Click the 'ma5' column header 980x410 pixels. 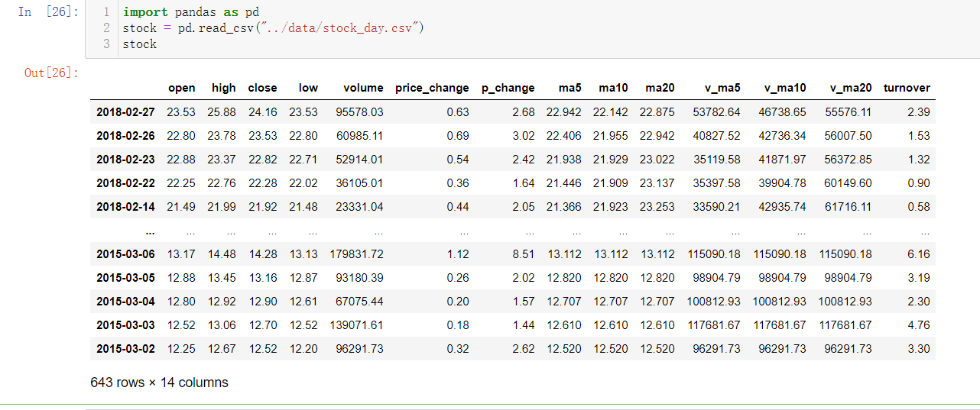point(570,88)
